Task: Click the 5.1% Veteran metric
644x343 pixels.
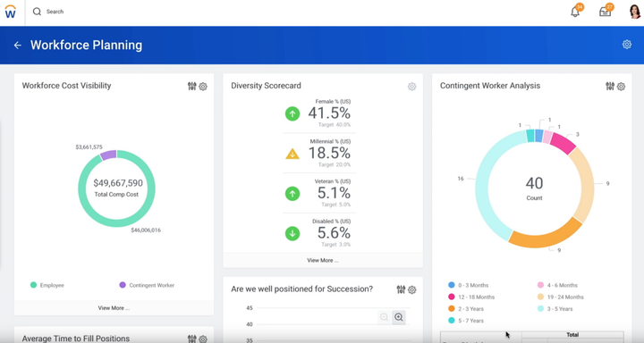Action: point(334,193)
